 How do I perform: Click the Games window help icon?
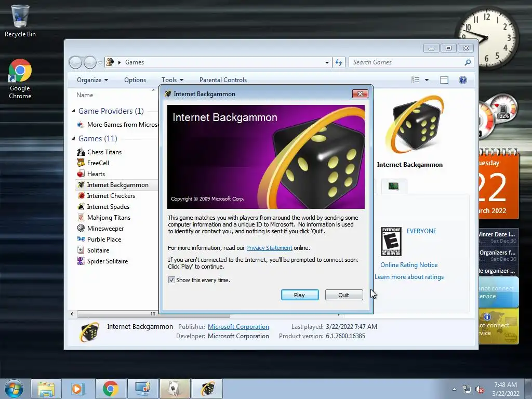(463, 79)
